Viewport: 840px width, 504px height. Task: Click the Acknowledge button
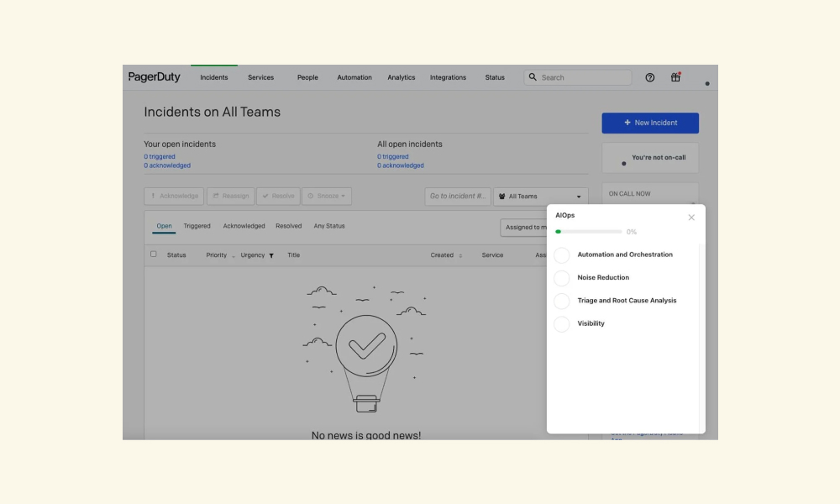(174, 196)
